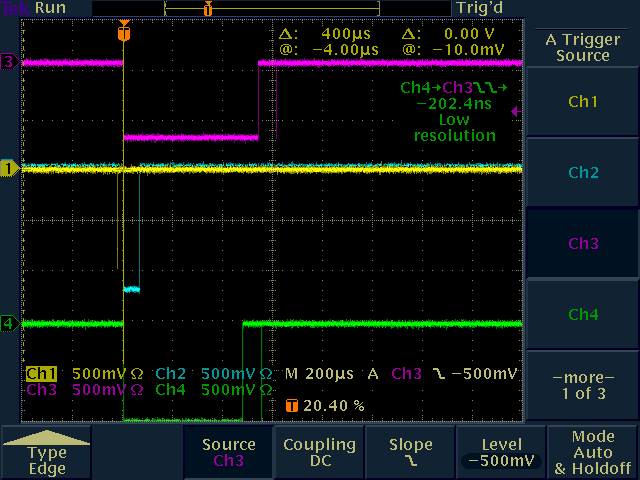Image resolution: width=640 pixels, height=480 pixels.
Task: Open Mode Auto & Holdoff menu
Action: [593, 452]
